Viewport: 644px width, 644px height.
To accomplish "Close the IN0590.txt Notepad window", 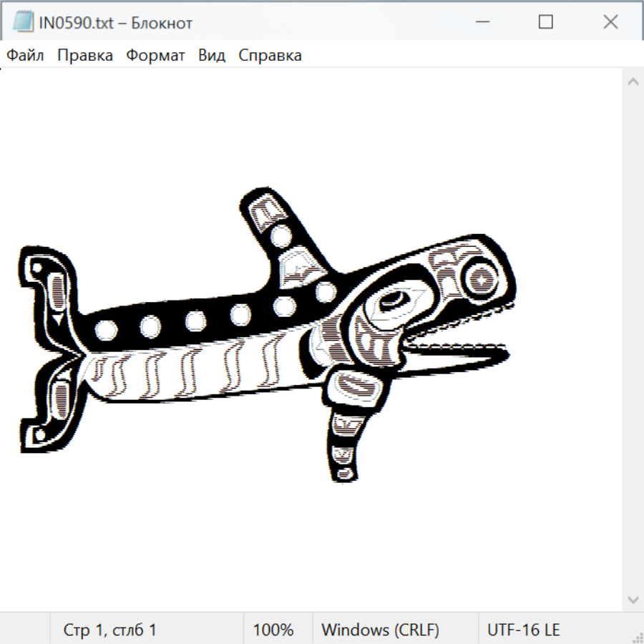I will 610,22.
